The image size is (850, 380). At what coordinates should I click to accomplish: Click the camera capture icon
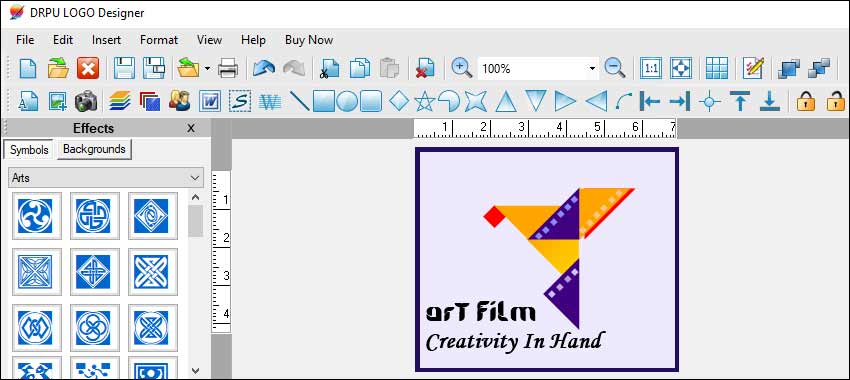86,101
